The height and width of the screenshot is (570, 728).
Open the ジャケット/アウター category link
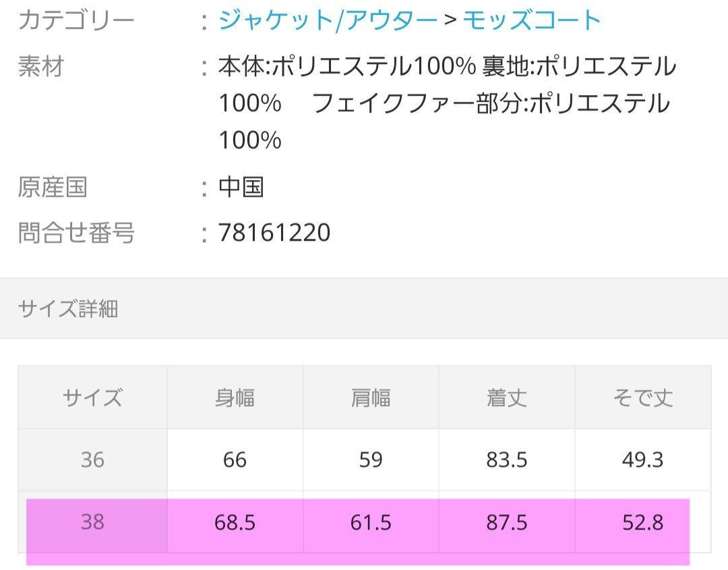click(x=328, y=20)
